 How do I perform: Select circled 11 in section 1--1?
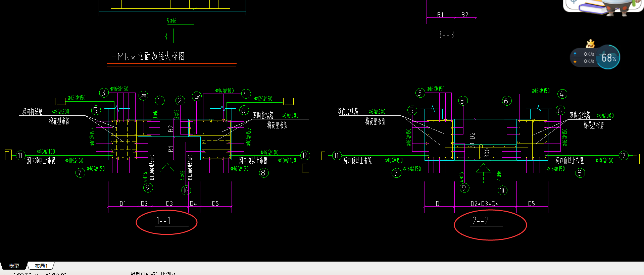coord(20,155)
